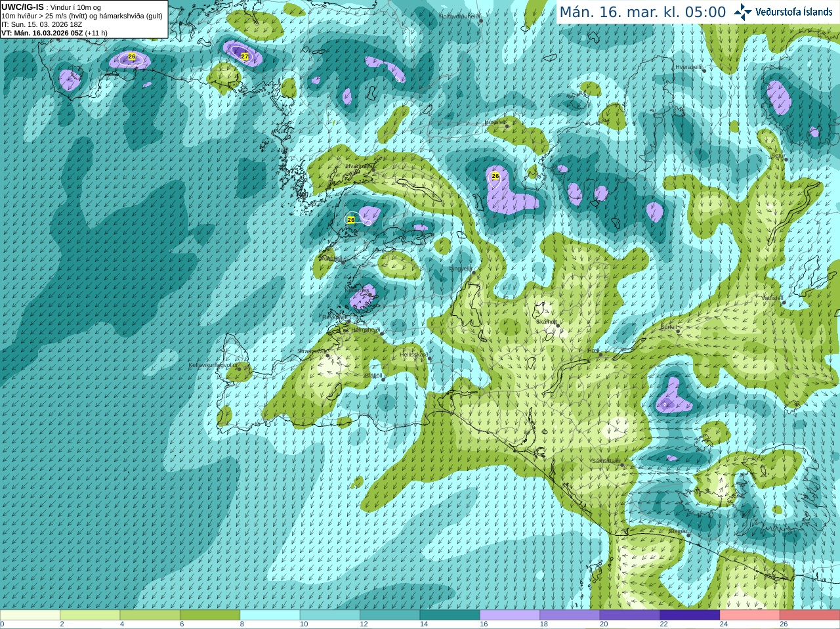This screenshot has width=840, height=629.
Task: Click the Steinar station label
Action: click(x=678, y=531)
